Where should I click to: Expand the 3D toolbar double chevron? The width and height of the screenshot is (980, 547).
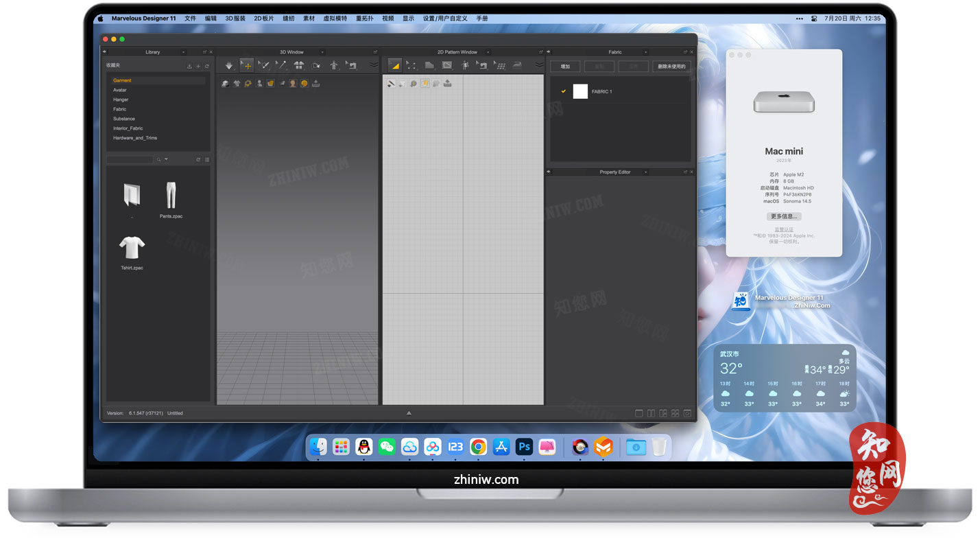(x=374, y=65)
